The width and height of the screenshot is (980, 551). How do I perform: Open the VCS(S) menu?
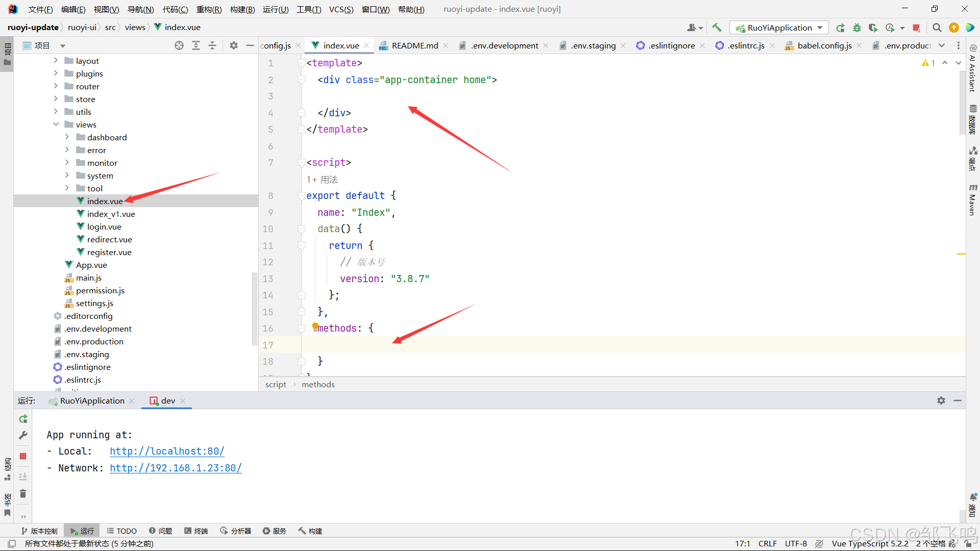click(341, 9)
